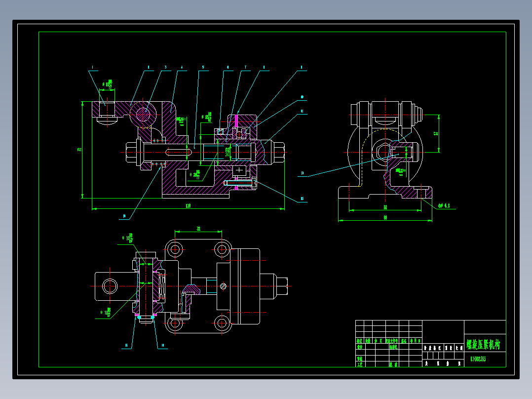This screenshot has width=532, height=399.
Task: Select the 68 width dimension in the side view
Action: [x=385, y=218]
